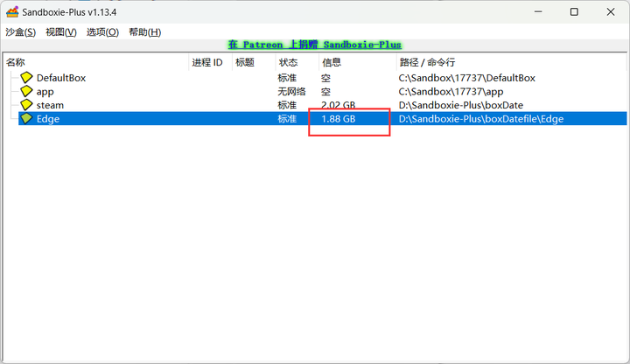Click the 空 info in DefaultBox row
Image resolution: width=630 pixels, height=364 pixels.
pyautogui.click(x=325, y=78)
